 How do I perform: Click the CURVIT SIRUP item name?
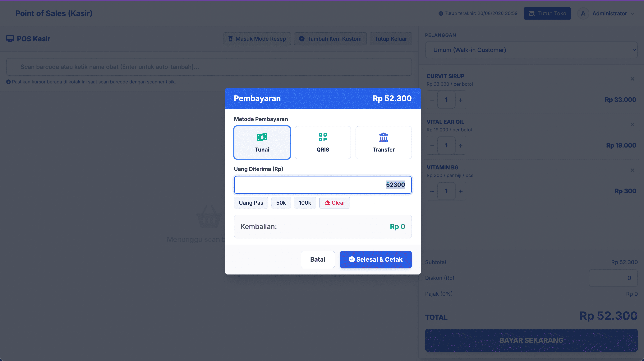point(445,76)
